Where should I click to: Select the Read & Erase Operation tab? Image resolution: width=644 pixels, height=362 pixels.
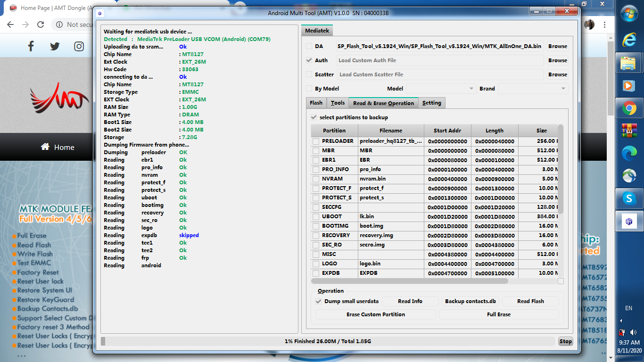383,103
